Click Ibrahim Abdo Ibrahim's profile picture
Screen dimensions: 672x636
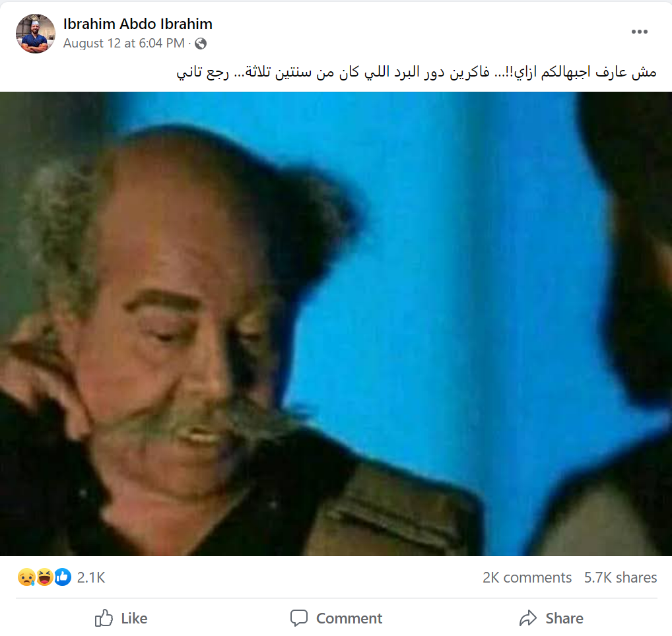36,34
